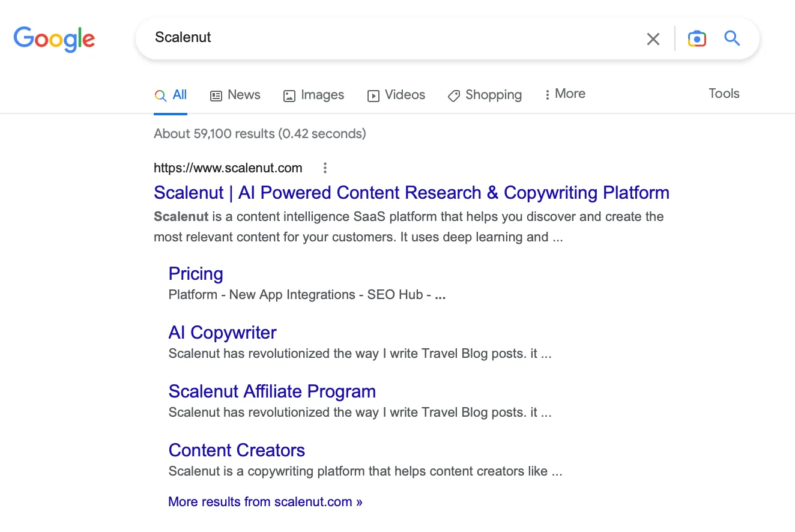Open Google Lens camera search
795x532 pixels.
tap(697, 38)
